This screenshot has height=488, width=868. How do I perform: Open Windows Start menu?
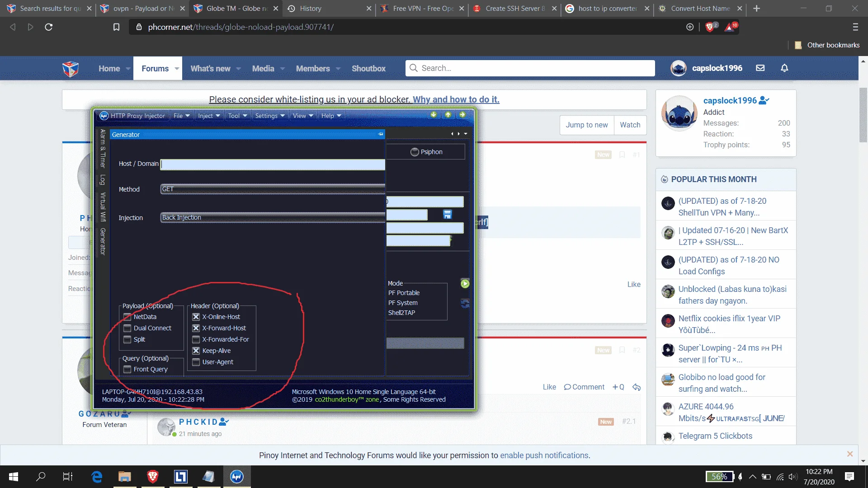tap(14, 477)
